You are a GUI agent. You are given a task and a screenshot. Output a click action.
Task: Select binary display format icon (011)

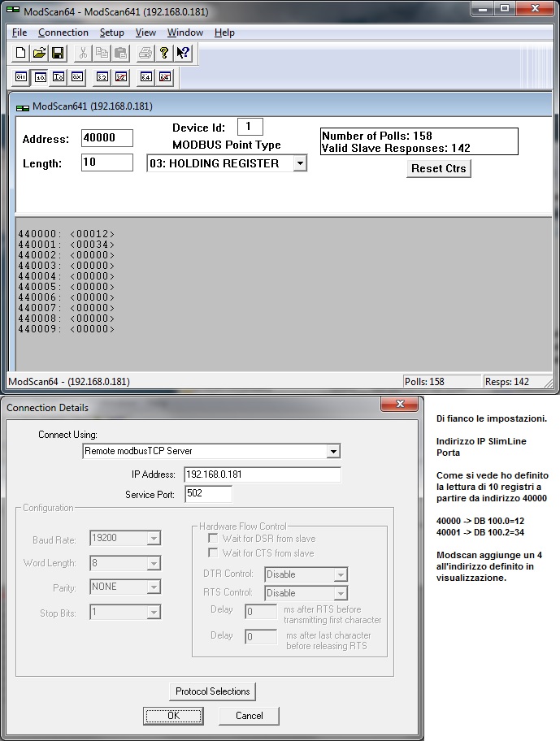click(21, 77)
